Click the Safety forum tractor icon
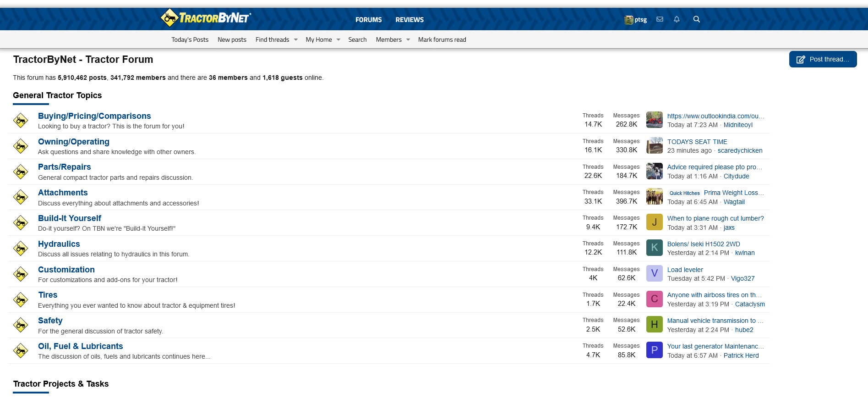 point(21,325)
